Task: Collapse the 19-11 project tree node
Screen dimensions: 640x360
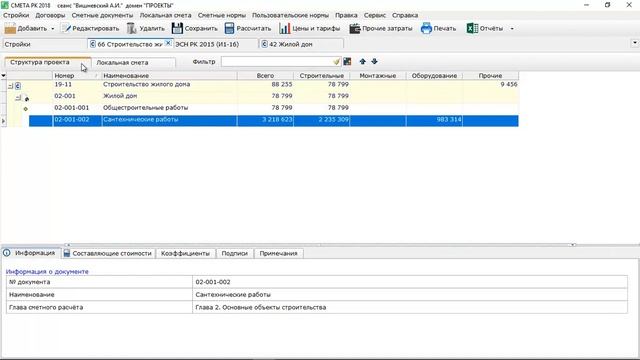Action: (x=11, y=86)
